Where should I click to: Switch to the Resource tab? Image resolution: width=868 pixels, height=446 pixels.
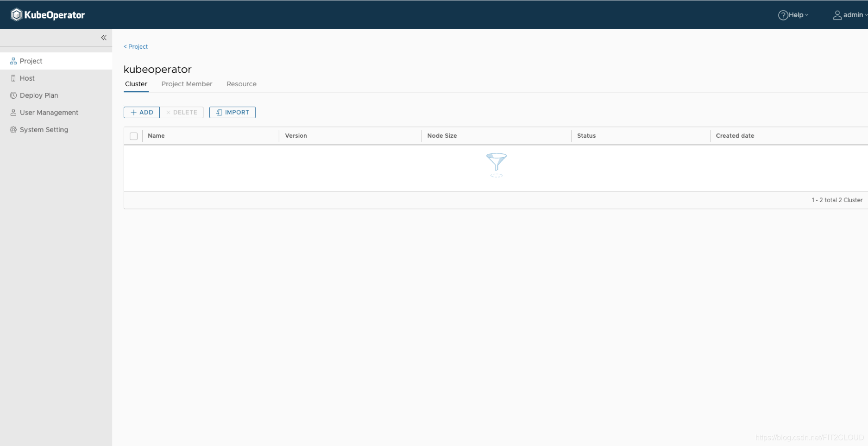click(241, 84)
